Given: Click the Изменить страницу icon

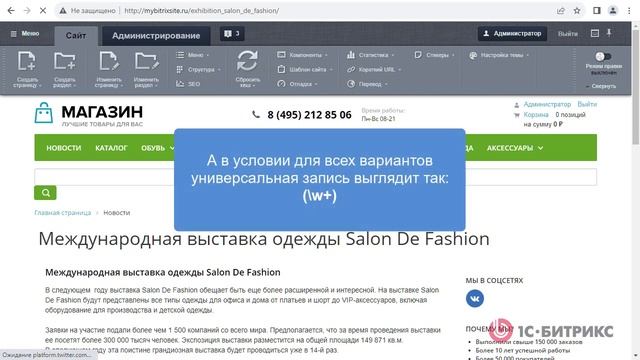Looking at the screenshot, I should (109, 62).
